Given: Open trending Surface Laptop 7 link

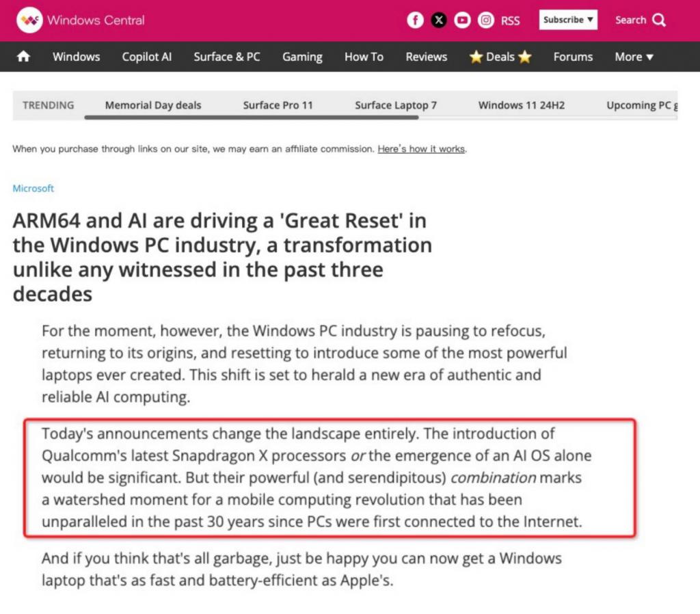Looking at the screenshot, I should pos(396,105).
